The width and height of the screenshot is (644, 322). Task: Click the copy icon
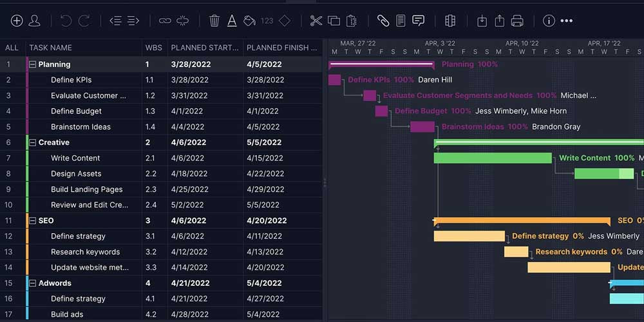[334, 21]
